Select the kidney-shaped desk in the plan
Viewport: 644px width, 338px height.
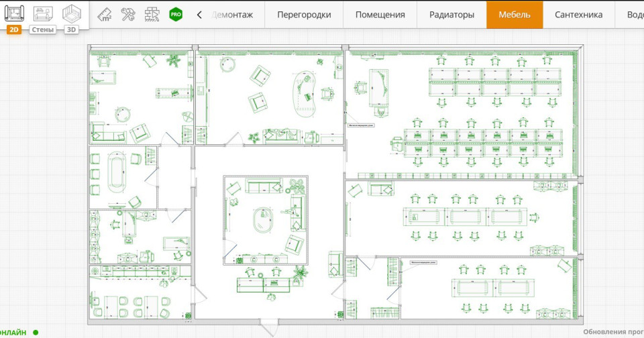(306, 95)
